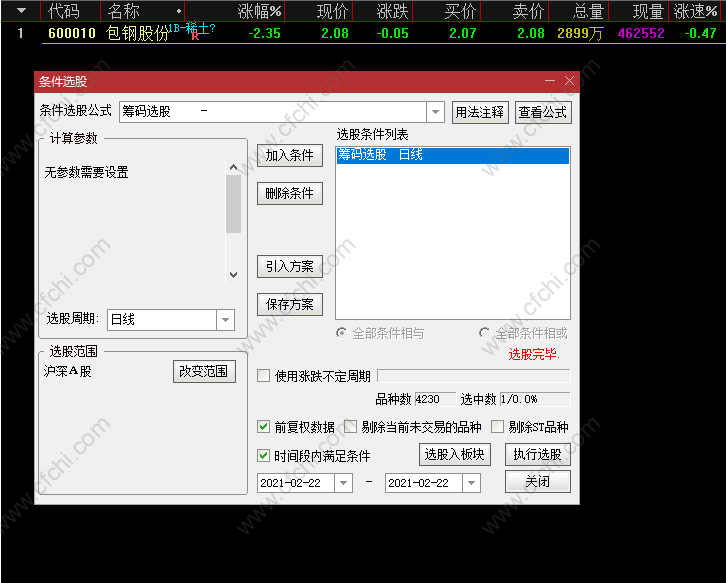This screenshot has height=583, width=726.
Task: Click 无参数需要设置 text
Action: (x=86, y=173)
